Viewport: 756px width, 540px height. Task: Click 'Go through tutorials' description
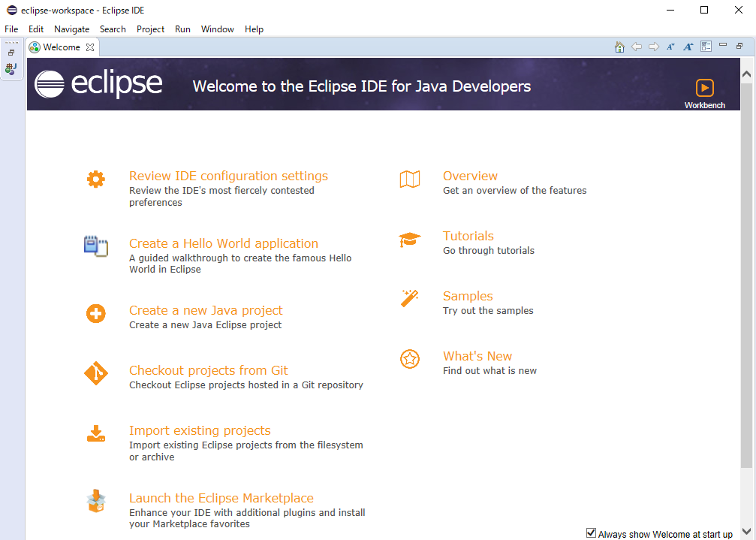pos(489,251)
